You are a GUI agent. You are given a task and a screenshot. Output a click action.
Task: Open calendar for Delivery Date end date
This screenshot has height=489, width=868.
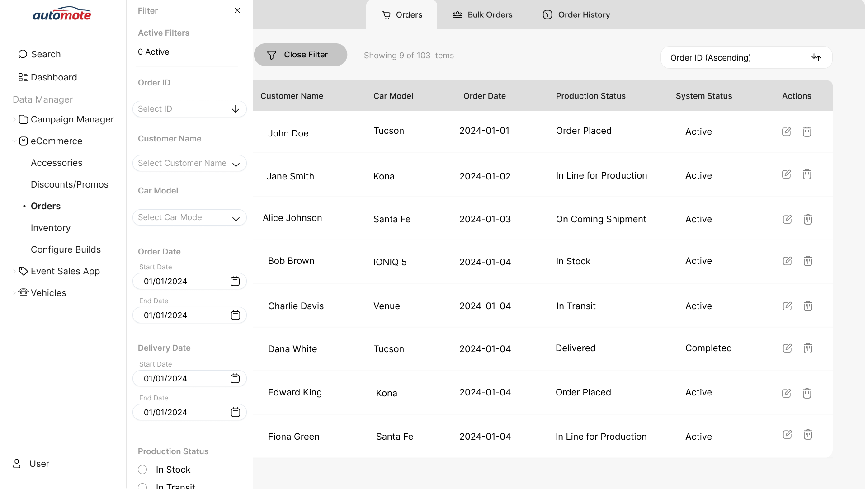click(x=236, y=412)
